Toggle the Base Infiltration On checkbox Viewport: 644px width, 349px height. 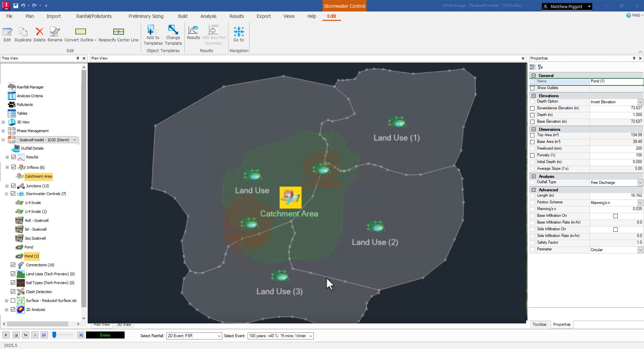(x=615, y=216)
